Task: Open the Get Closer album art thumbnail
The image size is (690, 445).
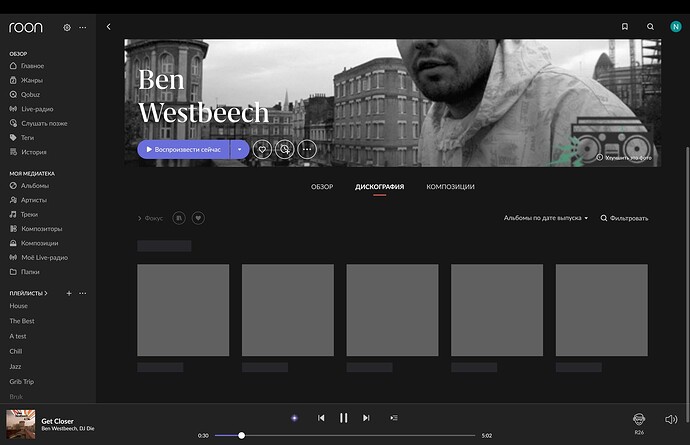Action: [21, 424]
